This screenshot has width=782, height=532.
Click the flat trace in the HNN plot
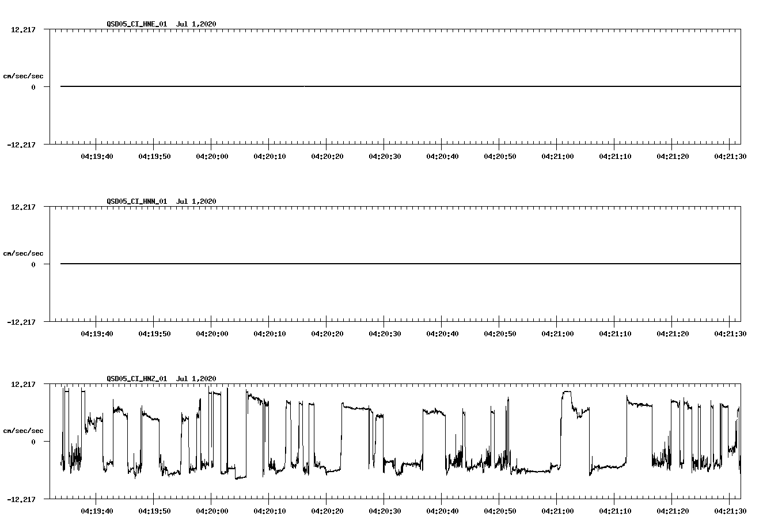point(400,264)
